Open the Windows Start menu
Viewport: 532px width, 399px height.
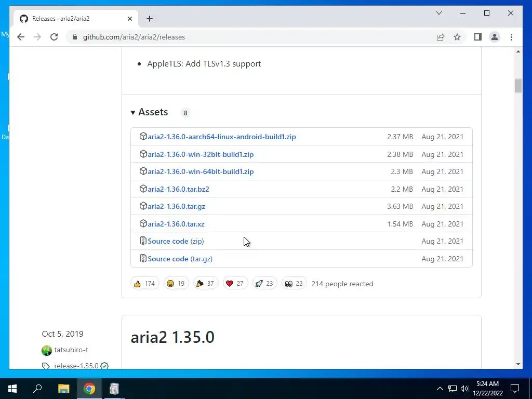(12, 389)
